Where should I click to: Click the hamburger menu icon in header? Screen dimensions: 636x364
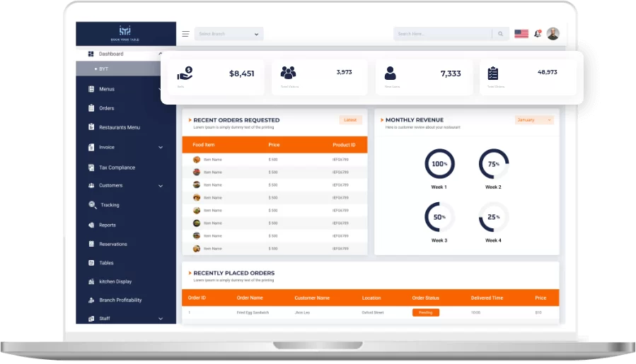[x=185, y=34]
